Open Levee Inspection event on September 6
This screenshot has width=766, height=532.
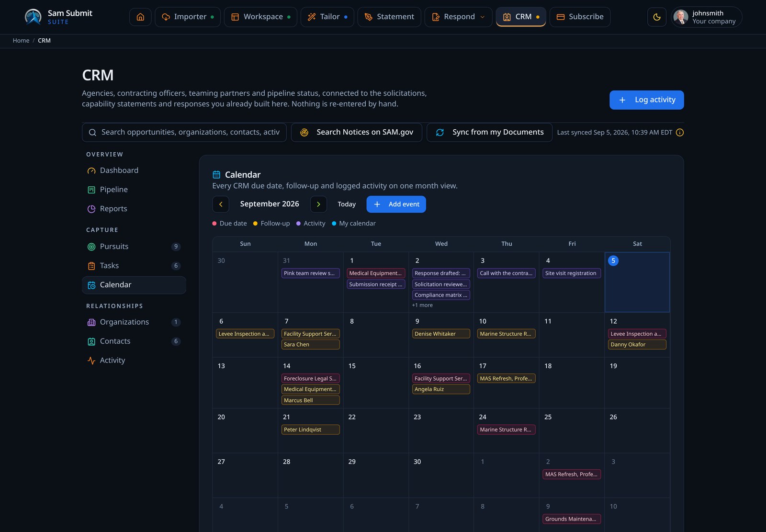tap(245, 334)
